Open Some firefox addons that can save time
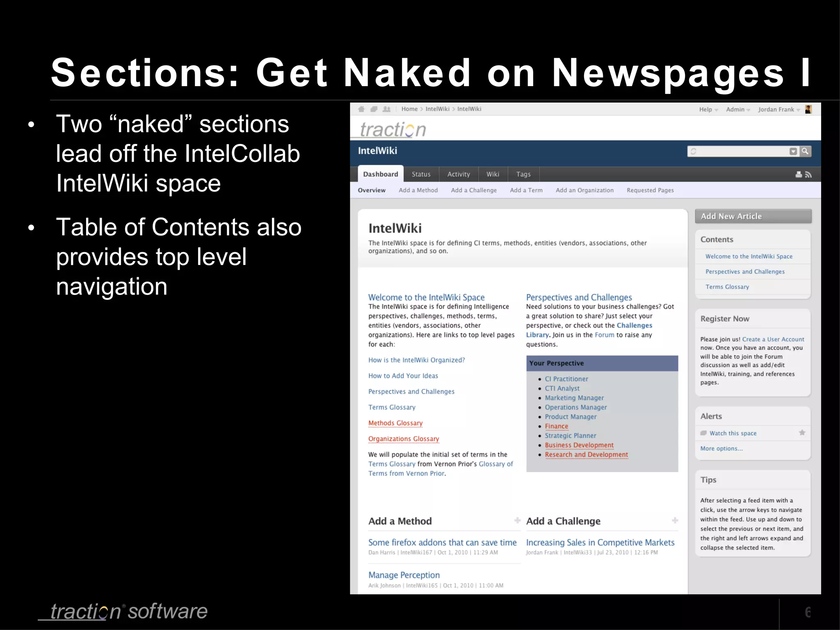840x630 pixels. coord(442,542)
